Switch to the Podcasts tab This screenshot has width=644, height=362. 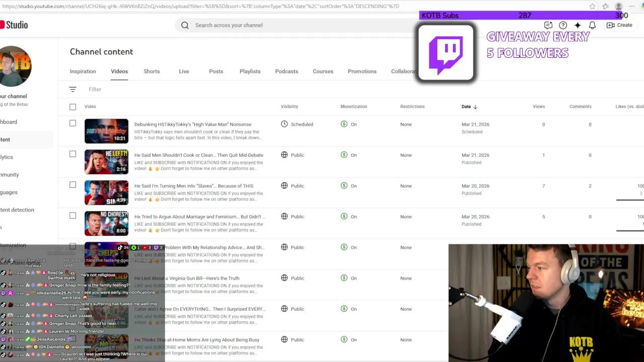coord(287,71)
